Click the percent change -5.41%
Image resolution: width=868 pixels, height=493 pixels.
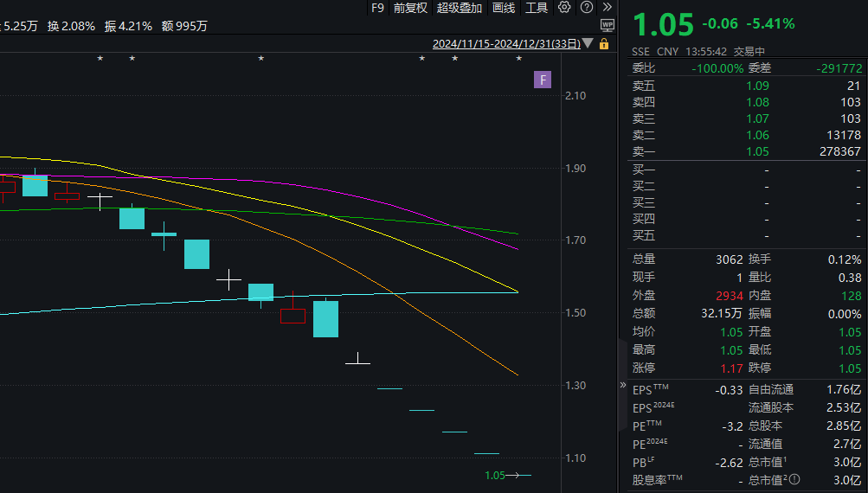(770, 24)
